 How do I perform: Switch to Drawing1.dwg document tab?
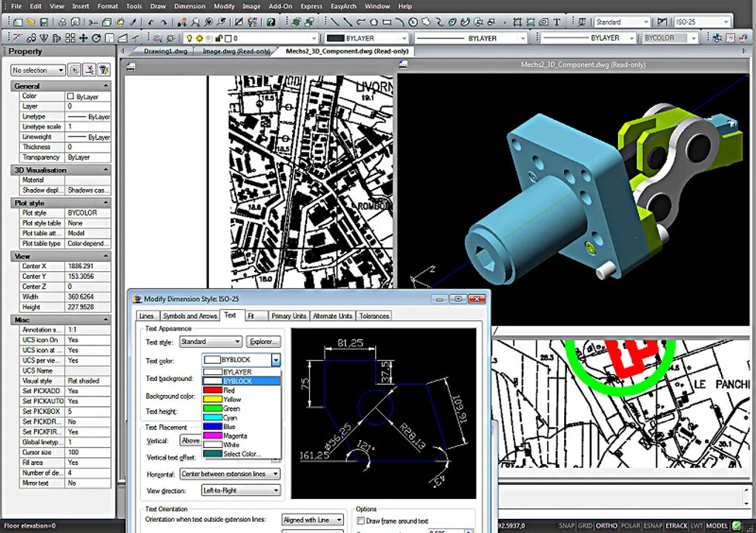point(165,51)
